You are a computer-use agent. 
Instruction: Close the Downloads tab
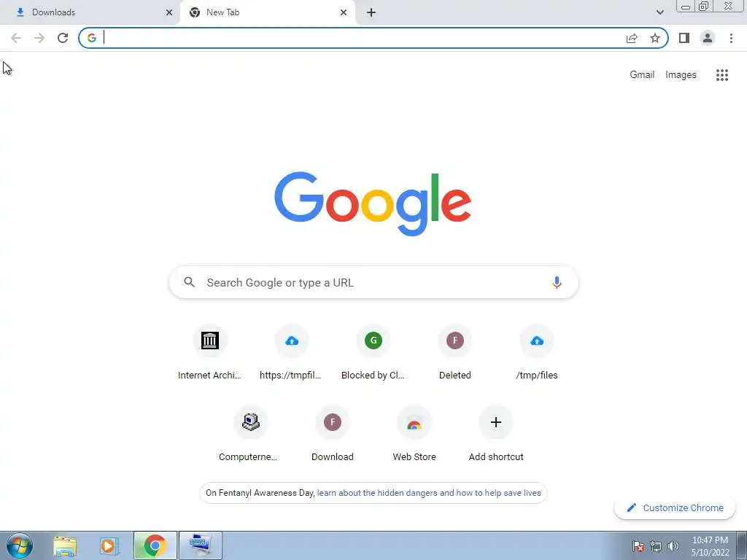coord(169,12)
